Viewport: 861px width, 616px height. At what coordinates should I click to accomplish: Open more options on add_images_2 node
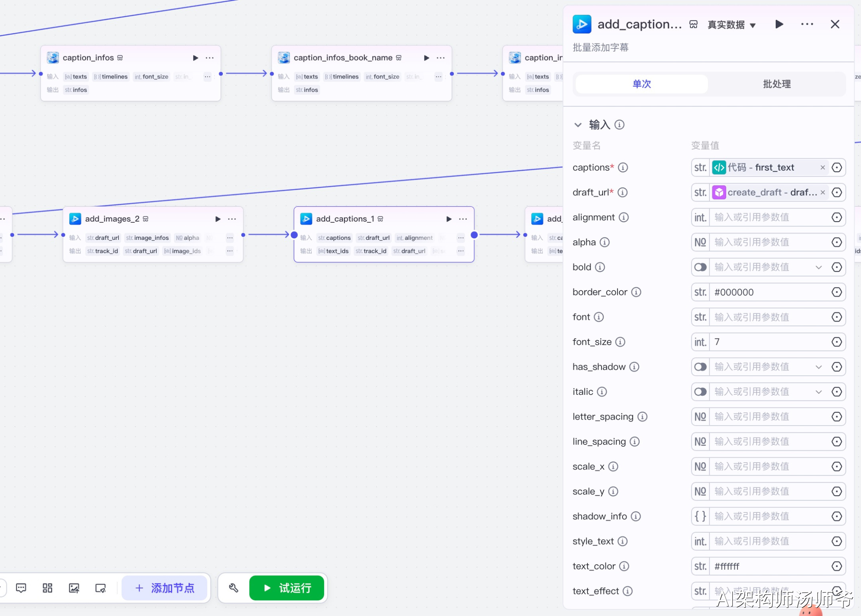tap(232, 219)
